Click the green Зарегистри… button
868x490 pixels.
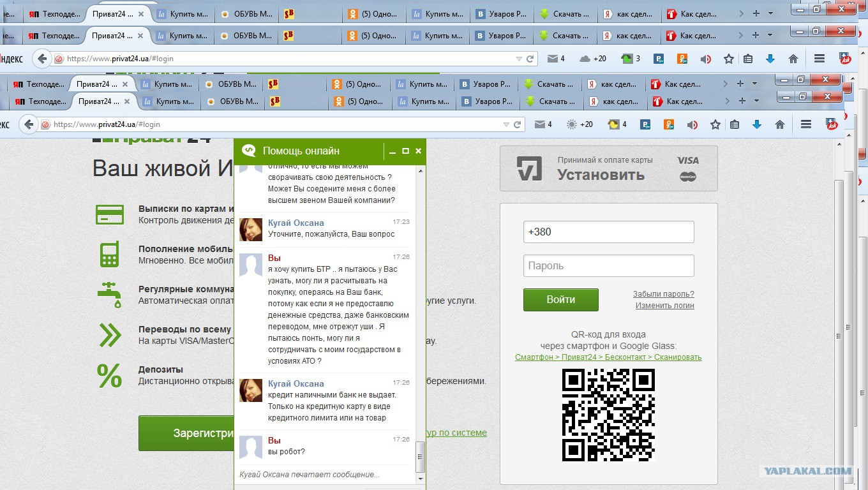click(186, 433)
